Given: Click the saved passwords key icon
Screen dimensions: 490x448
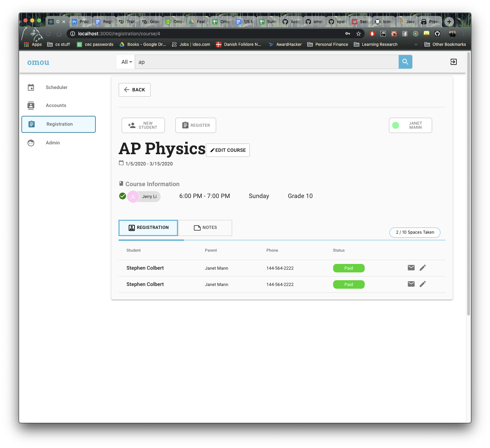Looking at the screenshot, I should (348, 34).
